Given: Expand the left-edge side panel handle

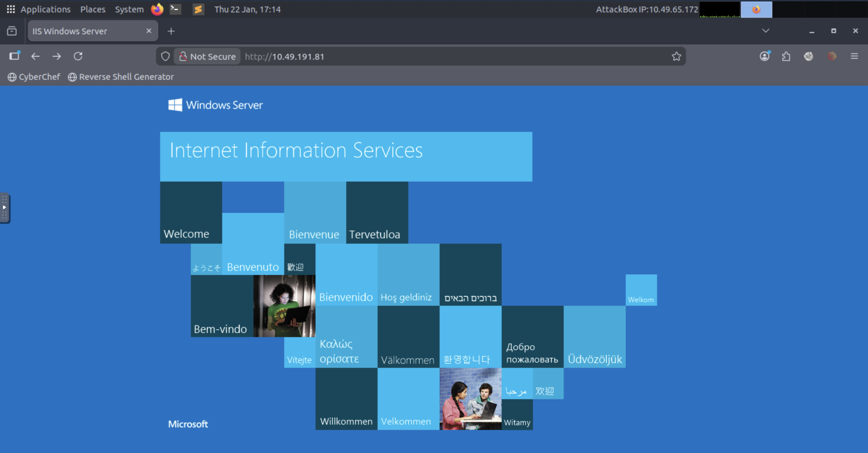Looking at the screenshot, I should click(x=4, y=208).
